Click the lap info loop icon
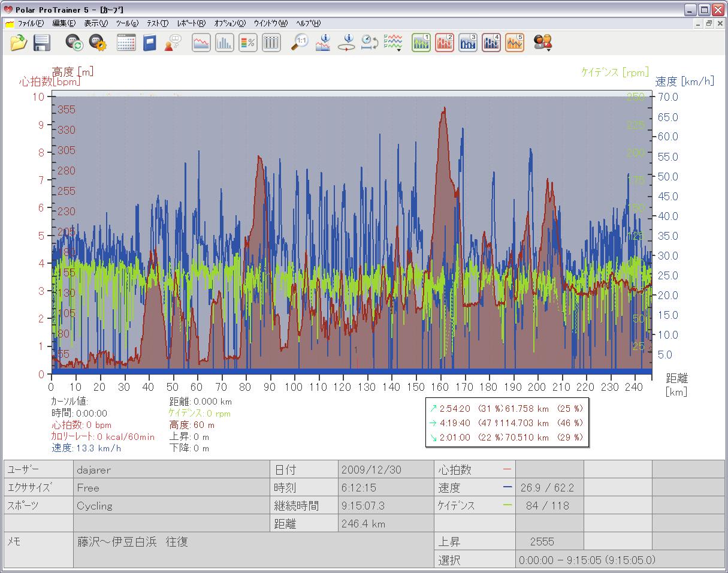Image resolution: width=728 pixels, height=573 pixels. click(x=346, y=43)
